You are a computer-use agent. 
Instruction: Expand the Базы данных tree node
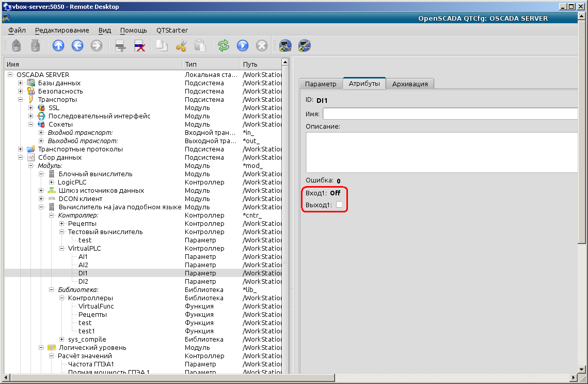(21, 83)
